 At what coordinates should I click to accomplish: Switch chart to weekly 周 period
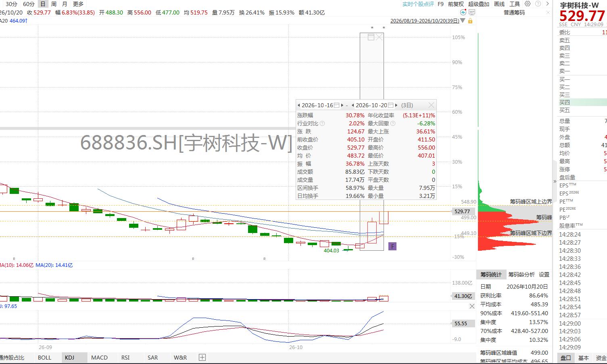click(54, 4)
